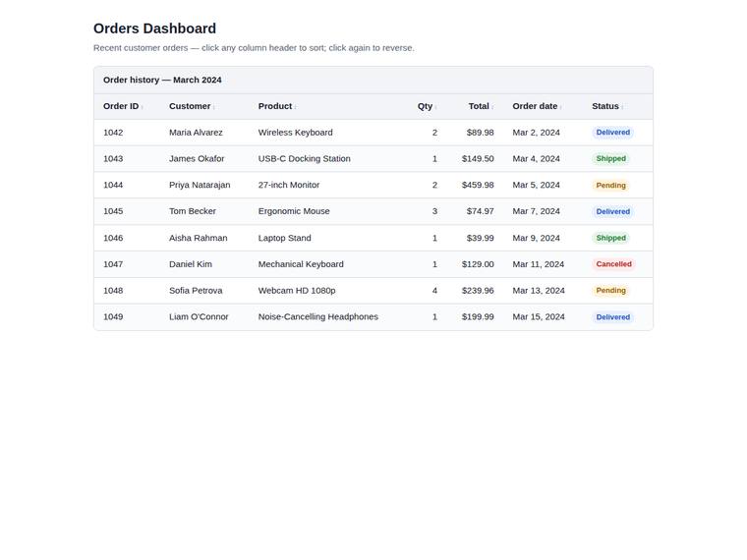Screen dimensions: 747x560
Task: Click the Mar 7, 2024 date
Action: (x=536, y=211)
